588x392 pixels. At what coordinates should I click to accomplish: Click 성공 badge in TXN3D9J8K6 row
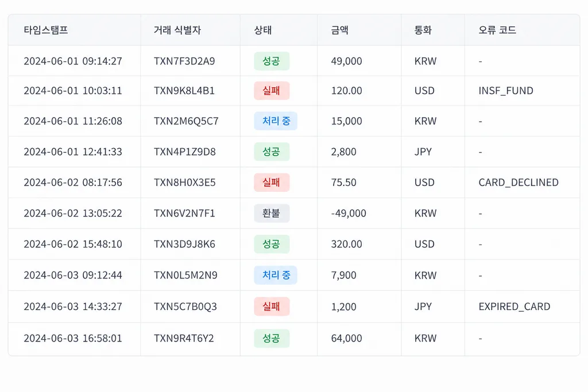pos(272,244)
